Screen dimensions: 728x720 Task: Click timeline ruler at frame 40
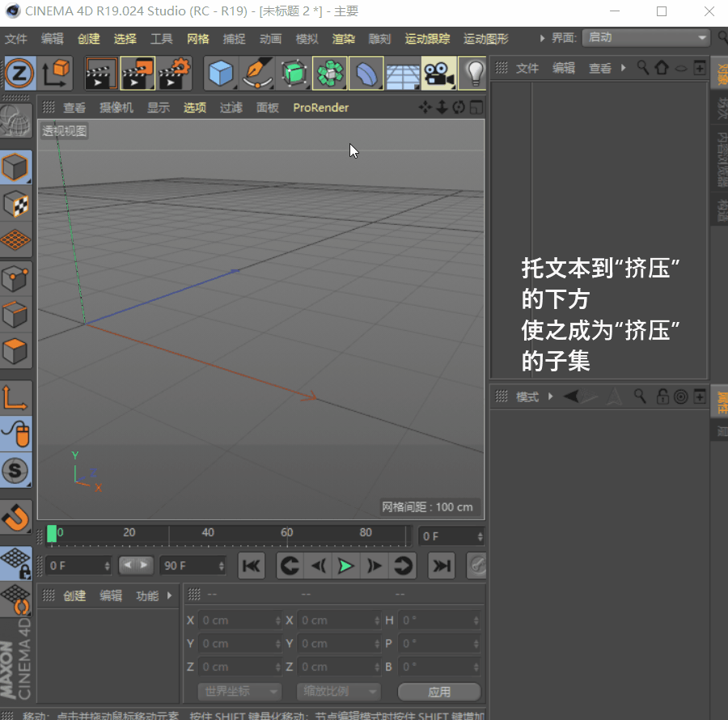(208, 533)
